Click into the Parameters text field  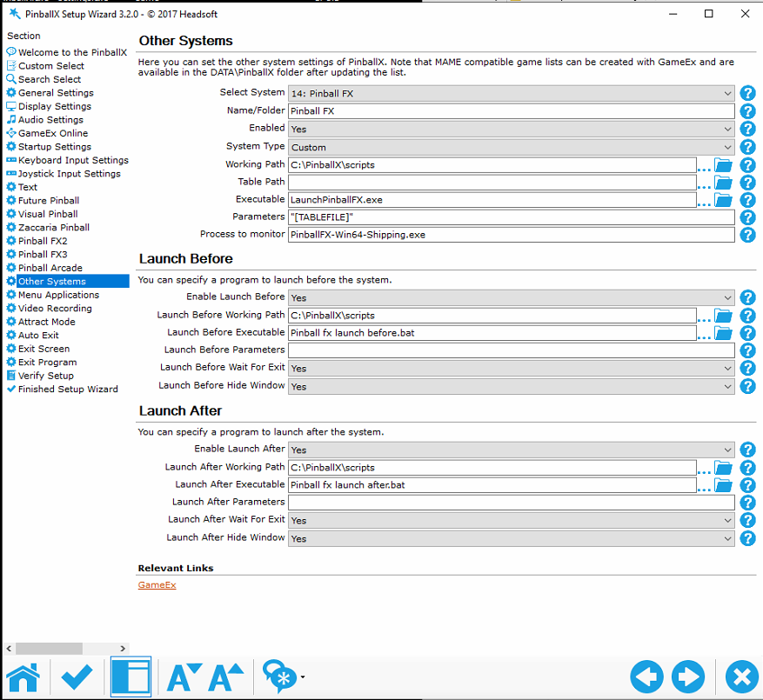pos(511,217)
